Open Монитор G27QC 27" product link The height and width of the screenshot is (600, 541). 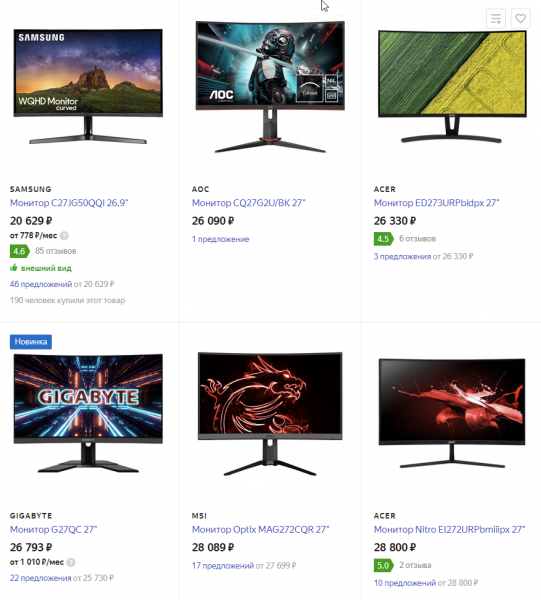click(54, 530)
